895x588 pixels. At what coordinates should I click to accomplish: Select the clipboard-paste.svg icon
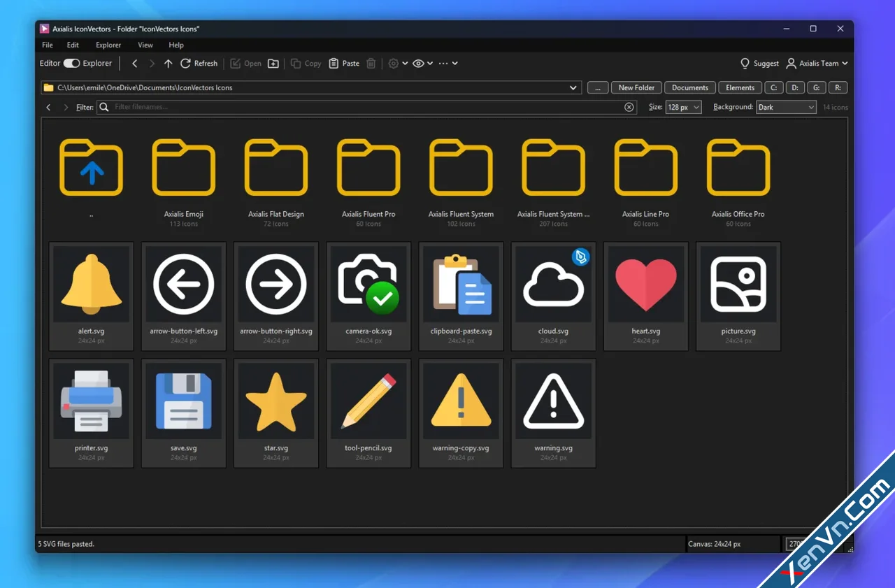(x=461, y=296)
